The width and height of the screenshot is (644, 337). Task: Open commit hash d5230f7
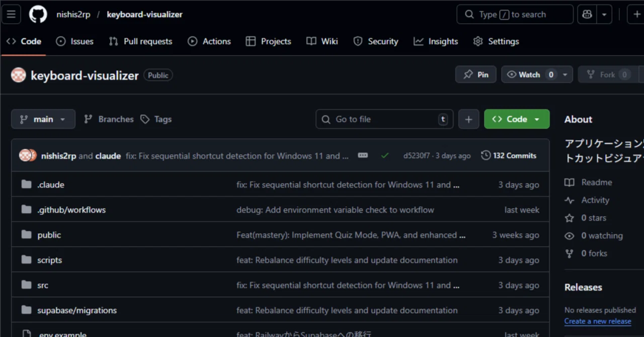pos(417,156)
